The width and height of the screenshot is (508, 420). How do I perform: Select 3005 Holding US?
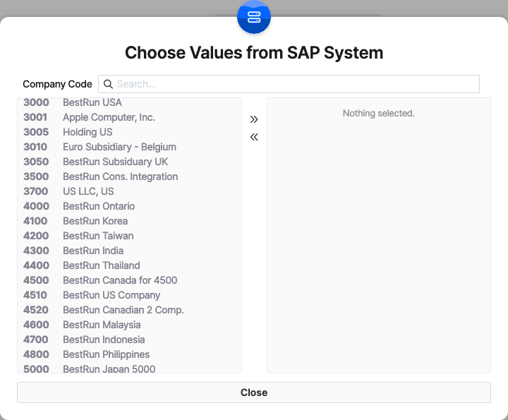[x=129, y=132]
